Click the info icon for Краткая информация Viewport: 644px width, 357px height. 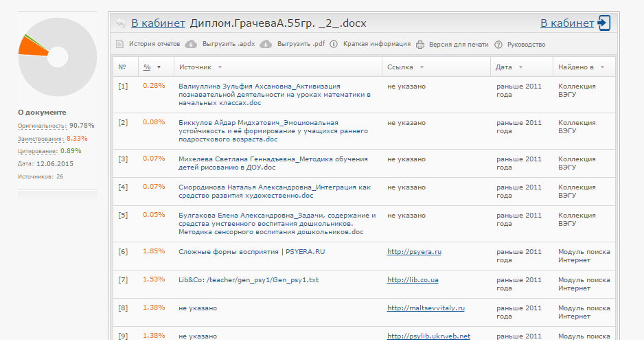[334, 45]
